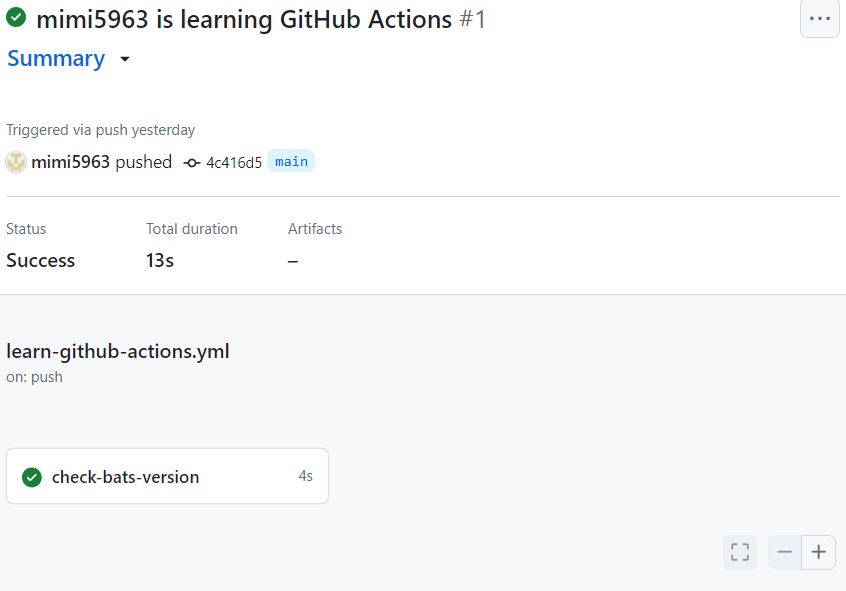
Task: Click the learn-github-actions.yml workflow file name
Action: pos(118,351)
